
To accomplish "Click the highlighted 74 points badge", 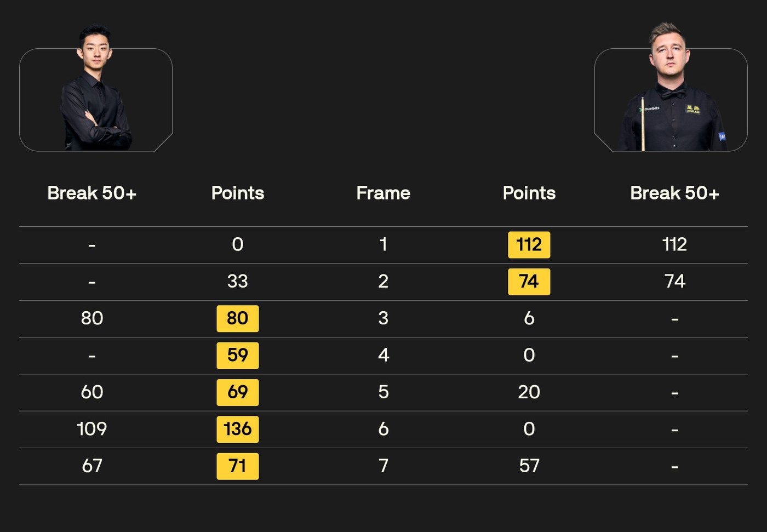I will coord(529,282).
